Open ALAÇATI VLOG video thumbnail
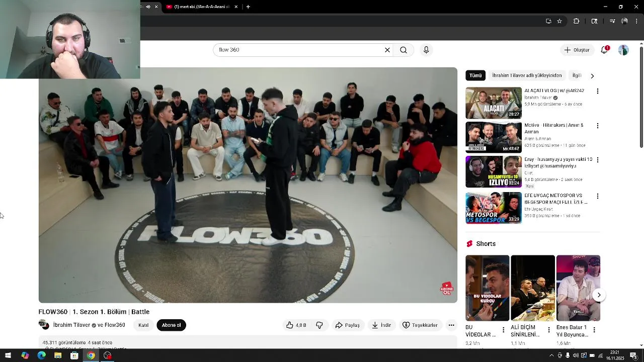Image resolution: width=644 pixels, height=362 pixels. point(494,103)
